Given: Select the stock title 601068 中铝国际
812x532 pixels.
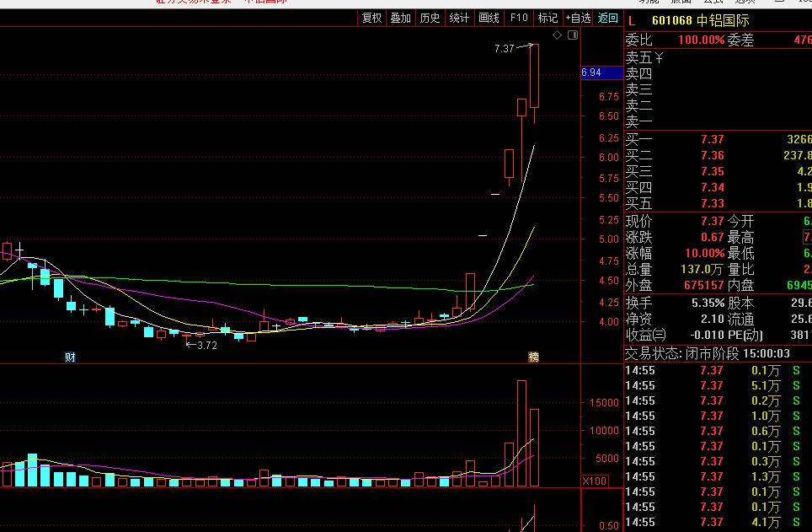Looking at the screenshot, I should coord(700,21).
